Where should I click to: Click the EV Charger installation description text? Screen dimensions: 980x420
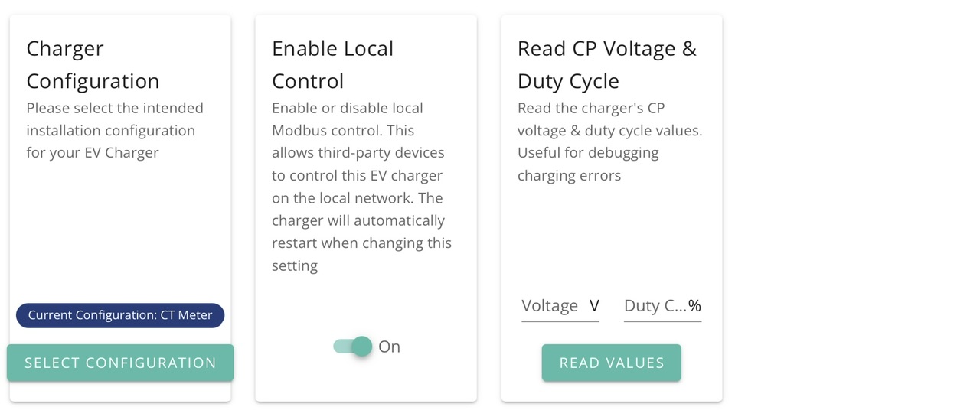(x=115, y=130)
